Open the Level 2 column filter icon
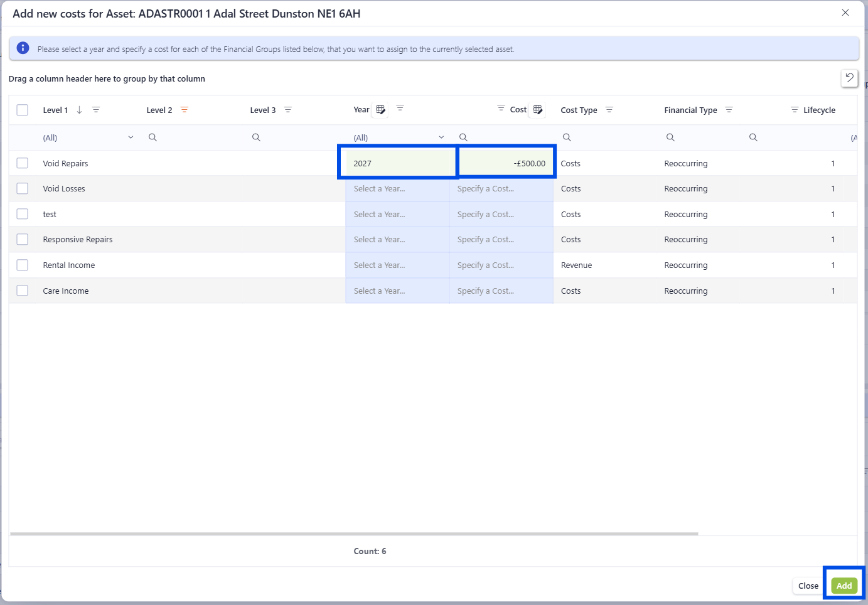 pos(185,110)
